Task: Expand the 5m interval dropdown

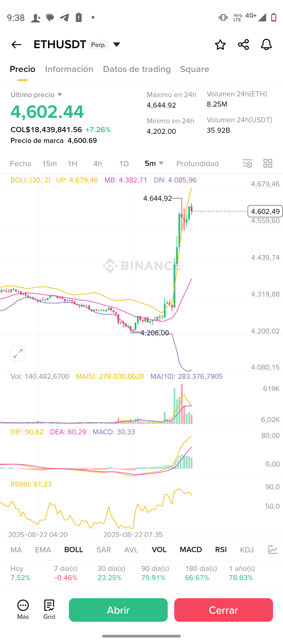Action: point(154,163)
